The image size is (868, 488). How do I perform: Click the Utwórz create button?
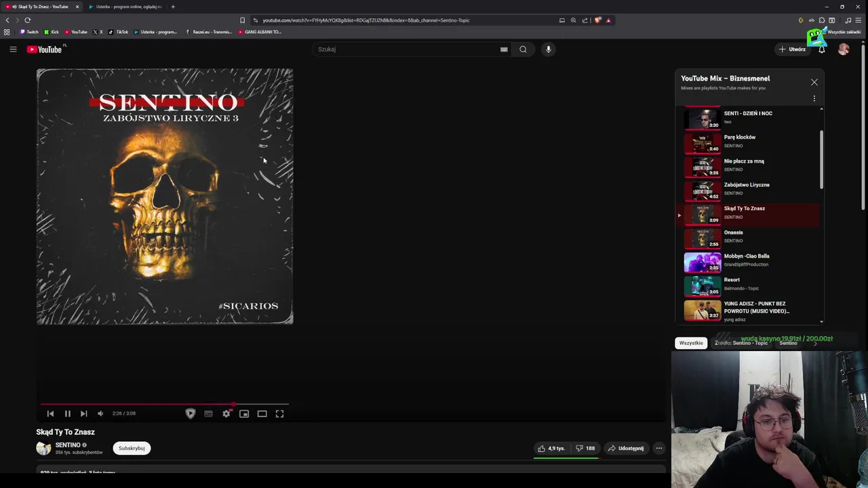(792, 49)
